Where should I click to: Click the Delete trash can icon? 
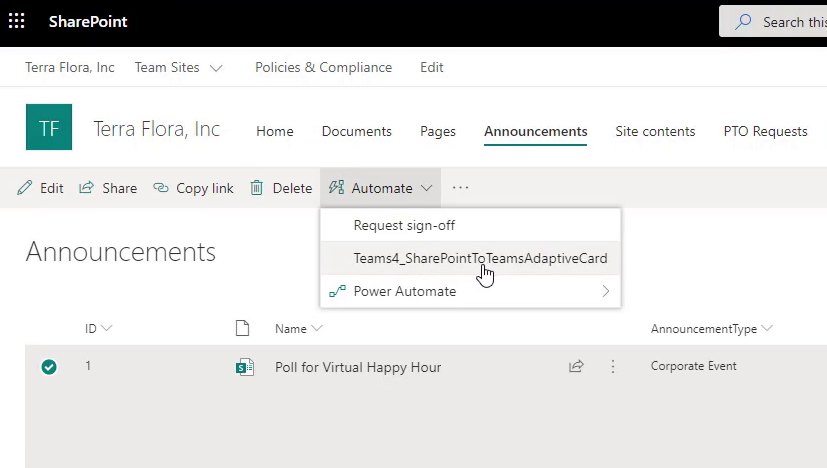pyautogui.click(x=256, y=188)
